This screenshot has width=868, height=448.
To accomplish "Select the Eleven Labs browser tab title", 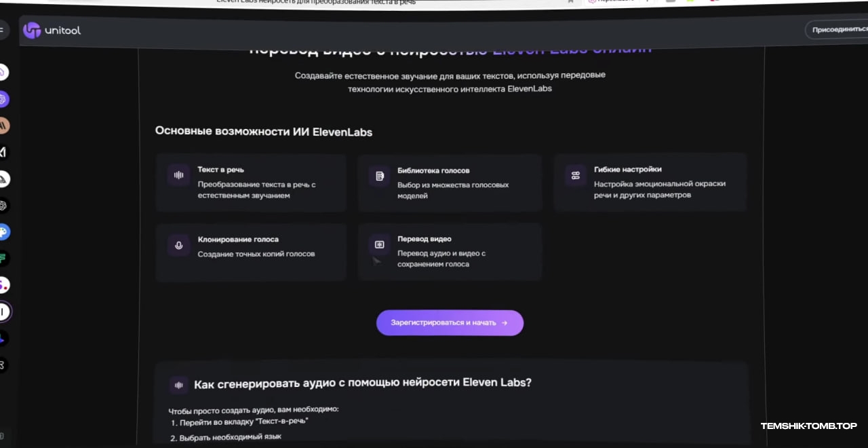I will 316,2.
